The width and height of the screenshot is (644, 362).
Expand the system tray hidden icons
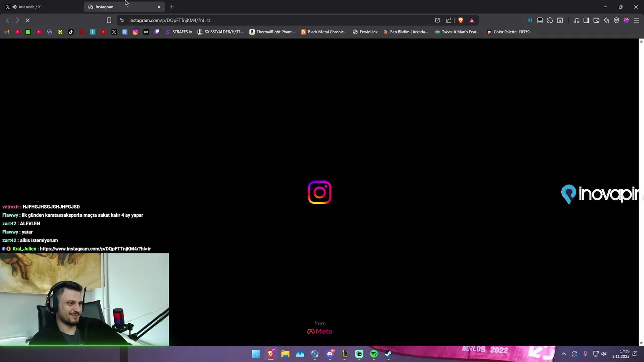coord(563,354)
